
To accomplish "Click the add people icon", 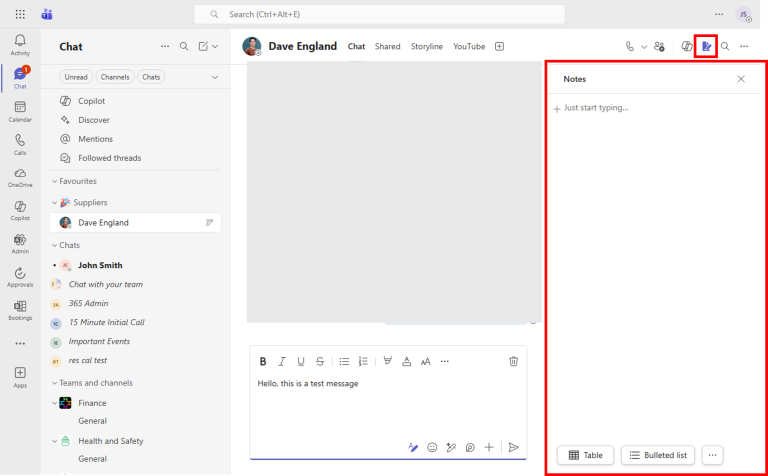I will coord(659,46).
